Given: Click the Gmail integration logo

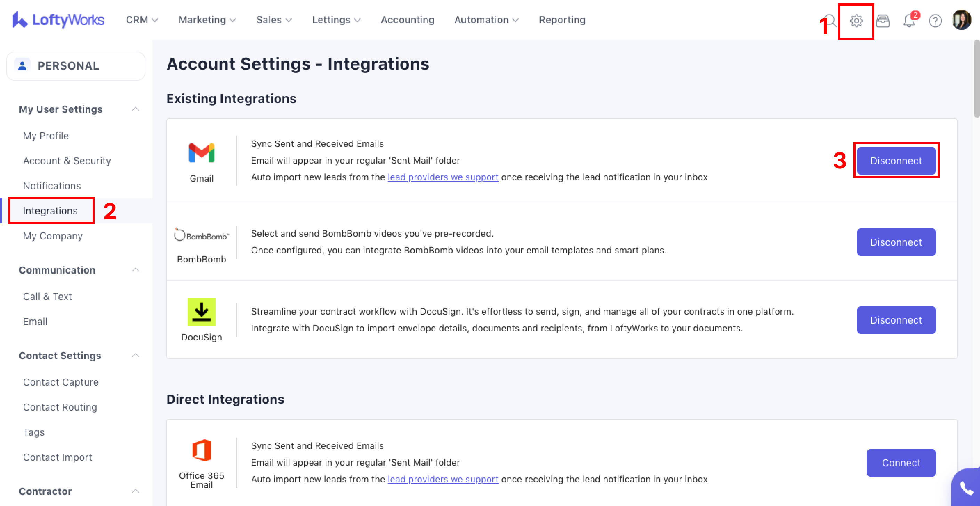Looking at the screenshot, I should [x=201, y=153].
